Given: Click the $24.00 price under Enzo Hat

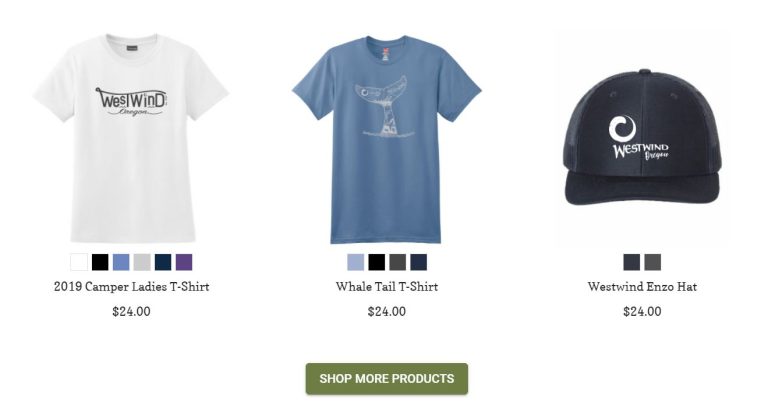Looking at the screenshot, I should 642,312.
